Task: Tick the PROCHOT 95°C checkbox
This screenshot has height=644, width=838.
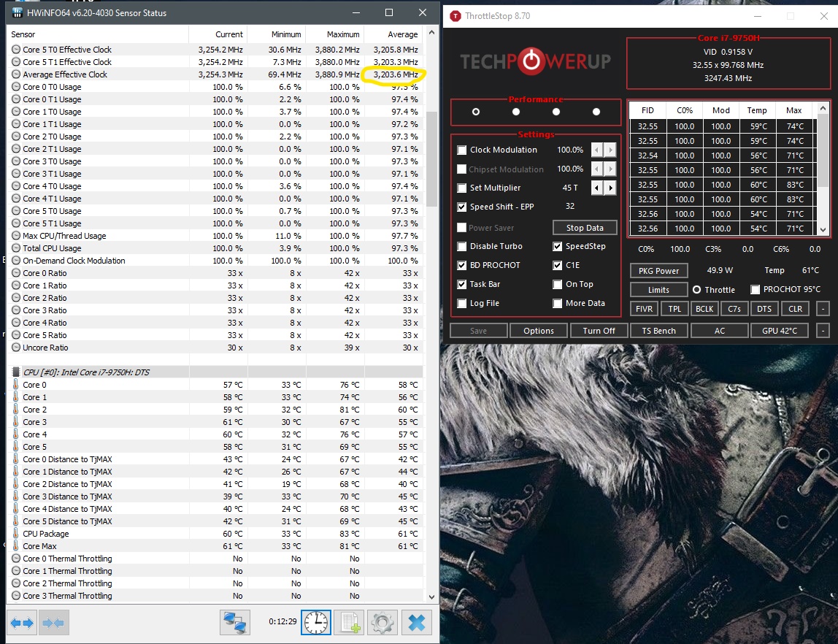Action: (x=756, y=290)
